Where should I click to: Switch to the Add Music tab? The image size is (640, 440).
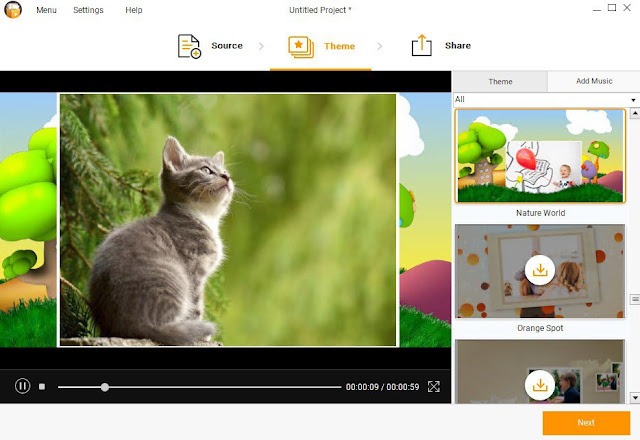point(594,81)
